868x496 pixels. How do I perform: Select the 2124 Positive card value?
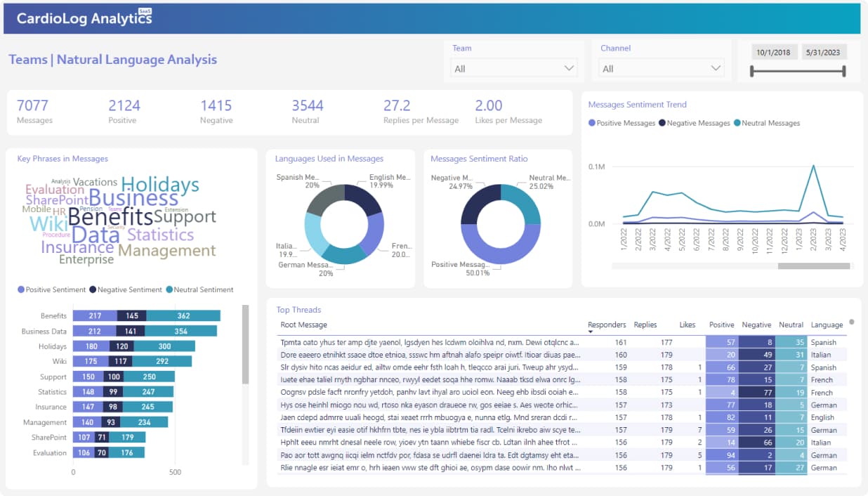[124, 105]
